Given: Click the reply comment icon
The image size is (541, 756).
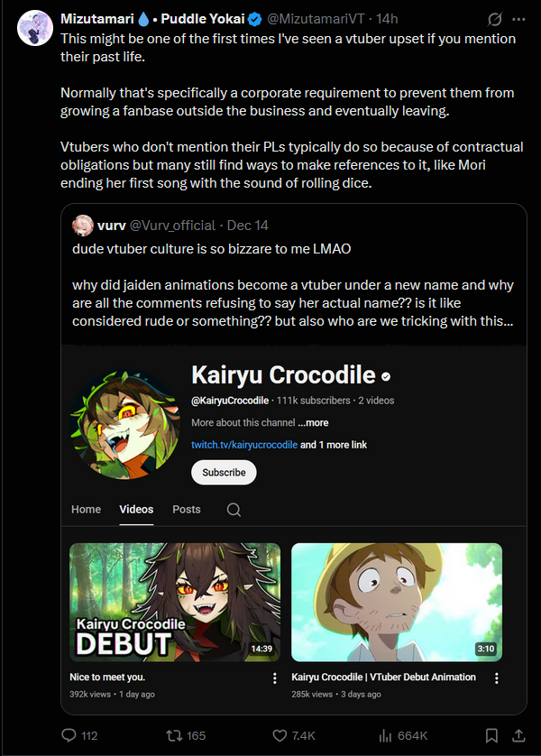Looking at the screenshot, I should pos(69,735).
